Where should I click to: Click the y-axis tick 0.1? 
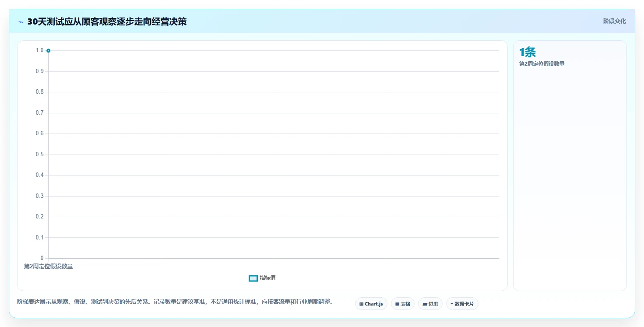39,237
